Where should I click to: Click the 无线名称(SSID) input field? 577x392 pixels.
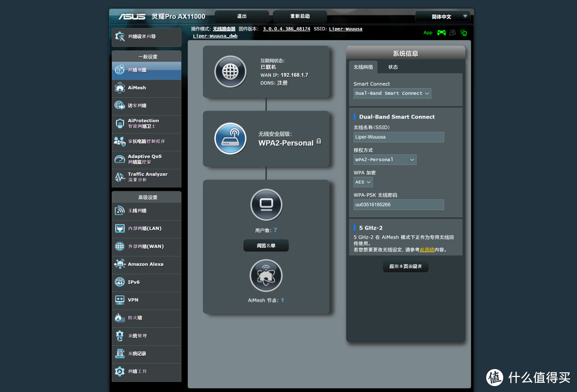(399, 137)
